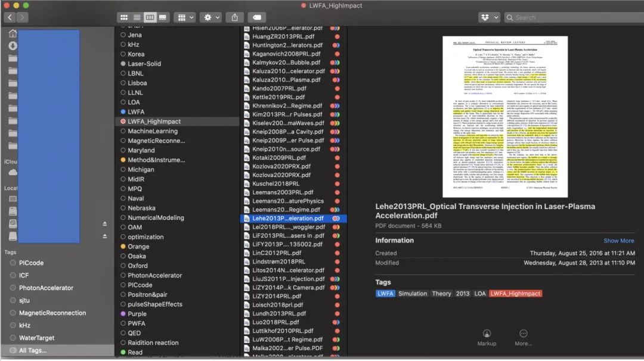The image size is (644, 361).
Task: Select Kotaki2009PRL.pdf file
Action: (279, 157)
